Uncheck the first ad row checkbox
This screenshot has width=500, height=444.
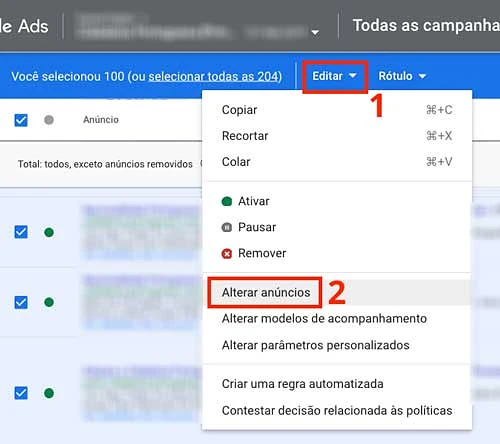(x=21, y=232)
